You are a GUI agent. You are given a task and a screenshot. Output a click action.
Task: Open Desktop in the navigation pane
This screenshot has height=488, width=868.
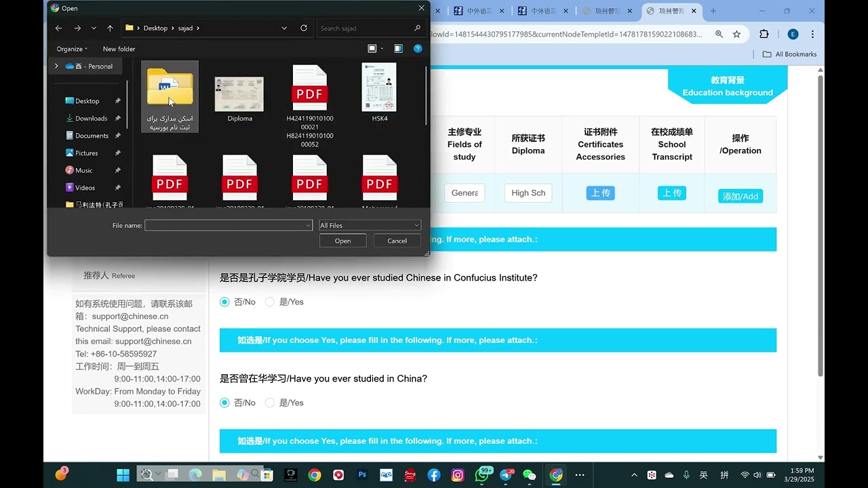(87, 101)
